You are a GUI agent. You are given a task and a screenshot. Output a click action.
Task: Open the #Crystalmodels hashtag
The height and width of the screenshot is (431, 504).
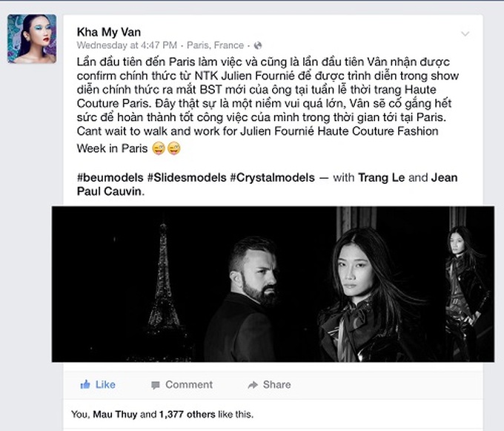click(272, 177)
